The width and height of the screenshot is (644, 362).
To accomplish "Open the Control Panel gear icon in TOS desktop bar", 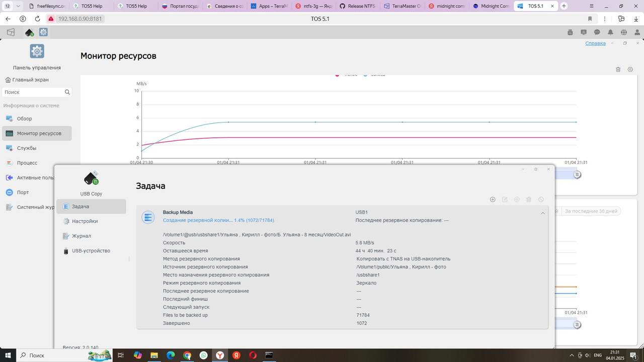I will (x=44, y=32).
